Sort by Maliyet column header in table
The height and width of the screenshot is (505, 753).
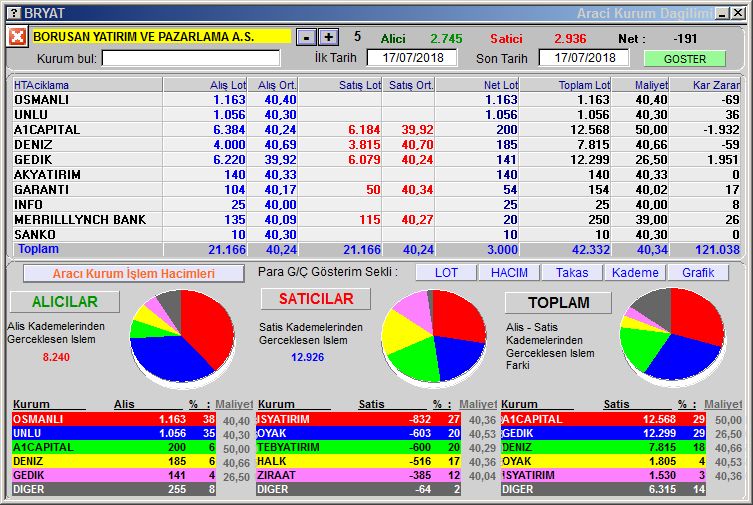tap(641, 85)
